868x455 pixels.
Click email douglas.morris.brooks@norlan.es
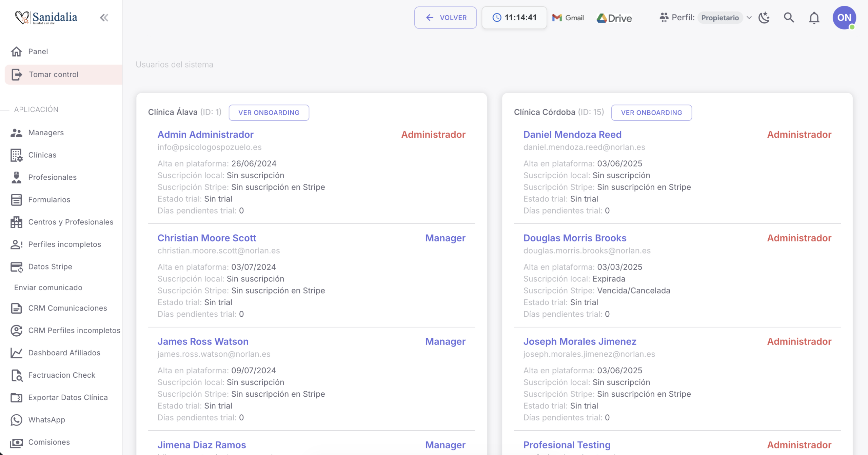587,251
